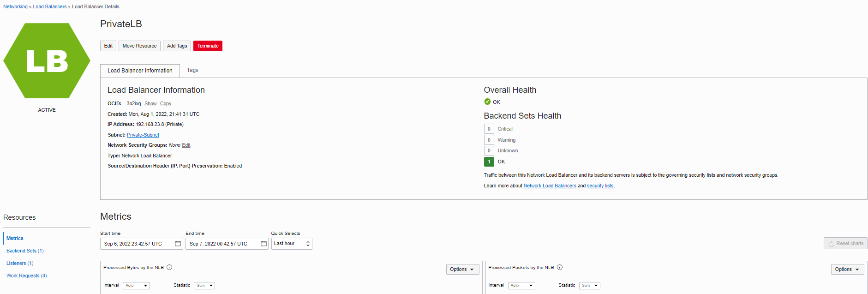
Task: Click the Warning count badge
Action: (489, 140)
